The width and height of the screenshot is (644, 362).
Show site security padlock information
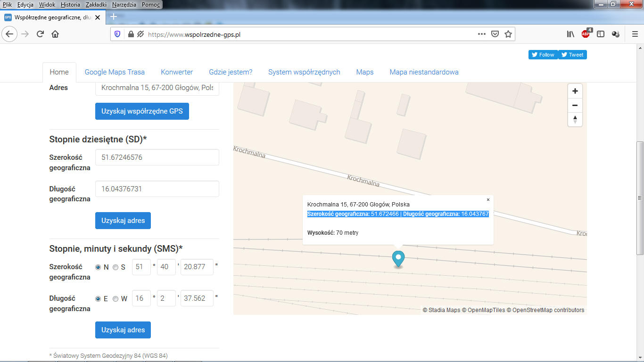pyautogui.click(x=131, y=34)
